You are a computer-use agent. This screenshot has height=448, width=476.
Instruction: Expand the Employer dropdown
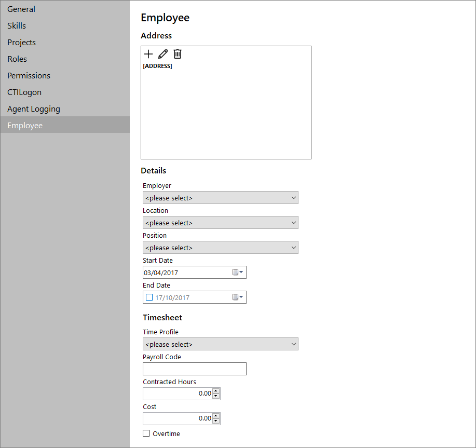(221, 198)
